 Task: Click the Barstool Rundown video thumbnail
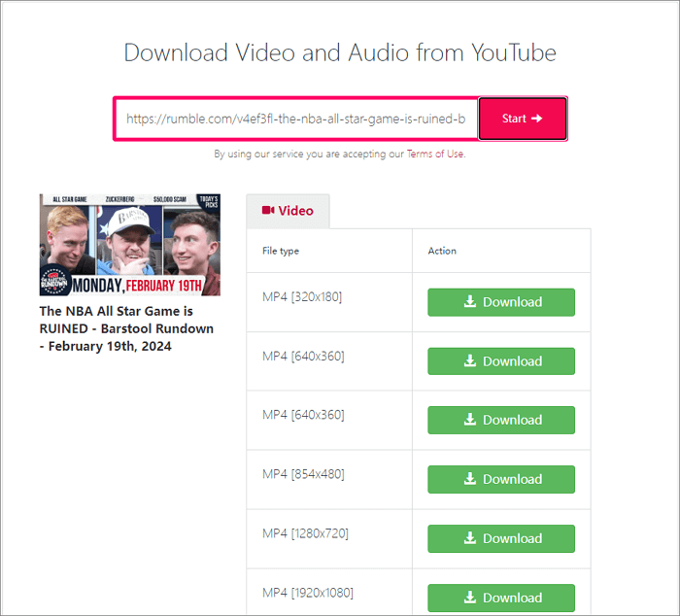tap(129, 245)
